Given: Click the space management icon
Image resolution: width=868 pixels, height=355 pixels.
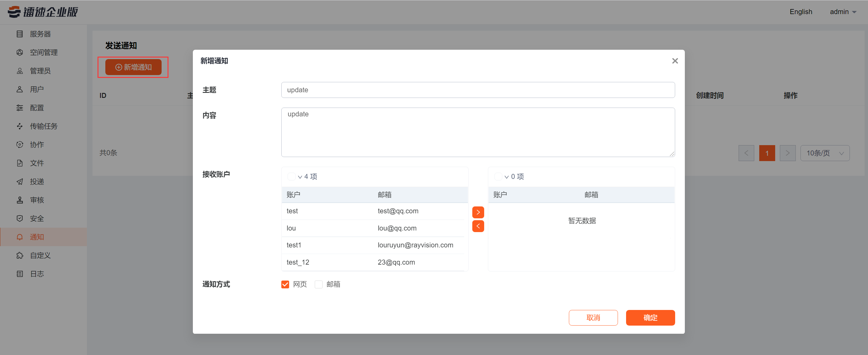Looking at the screenshot, I should point(20,53).
